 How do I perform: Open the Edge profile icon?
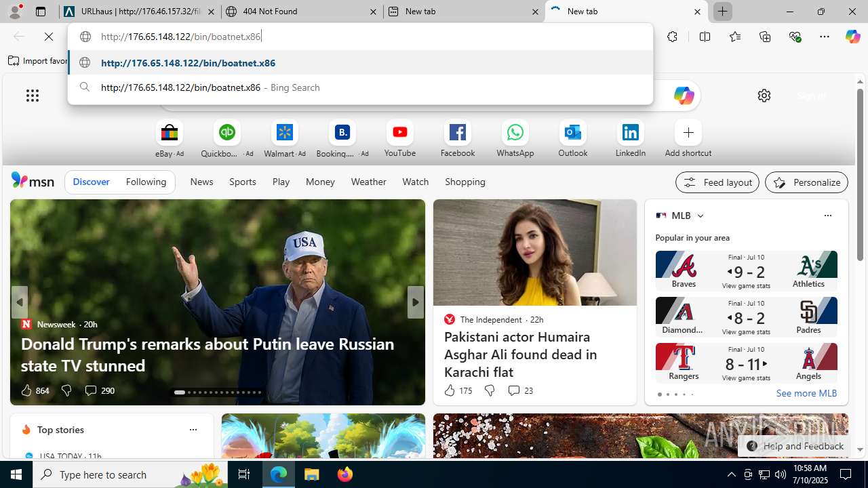point(15,12)
